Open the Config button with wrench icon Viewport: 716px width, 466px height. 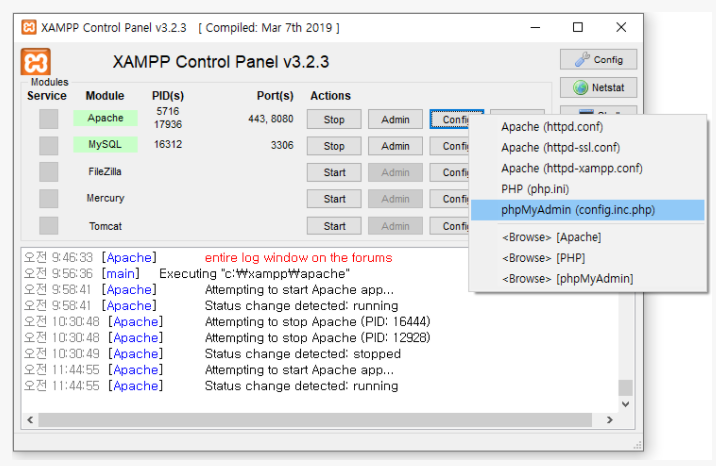click(598, 60)
